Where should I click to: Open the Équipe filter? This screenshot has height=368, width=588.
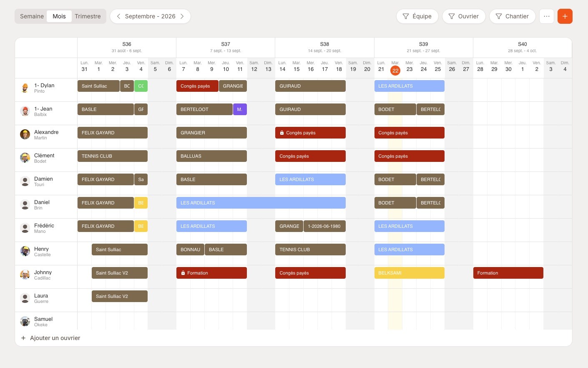pos(417,16)
